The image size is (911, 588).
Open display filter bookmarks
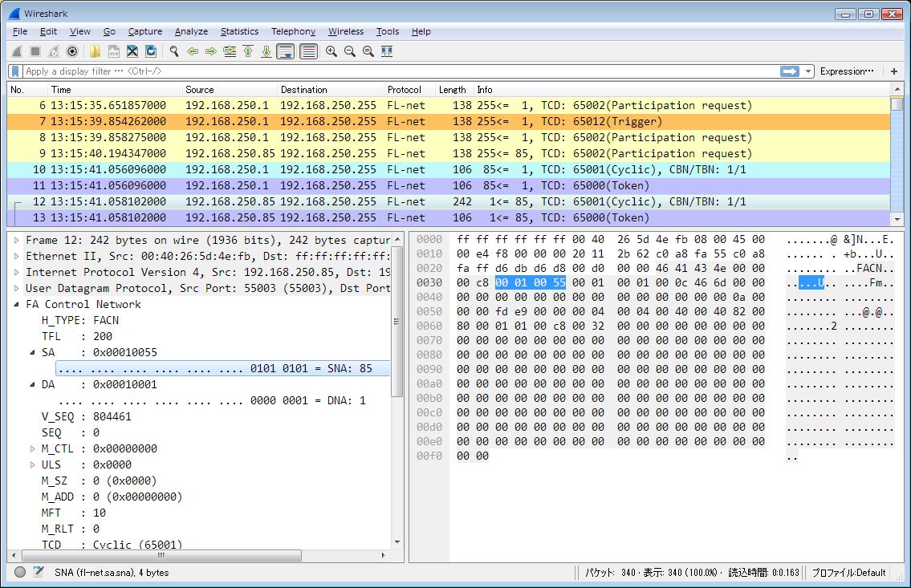[16, 71]
